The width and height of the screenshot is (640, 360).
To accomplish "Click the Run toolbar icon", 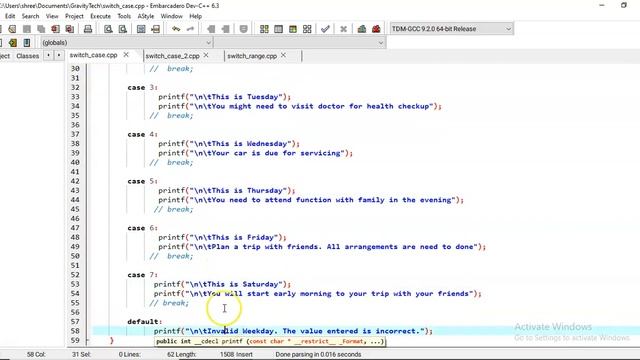I will [278, 29].
